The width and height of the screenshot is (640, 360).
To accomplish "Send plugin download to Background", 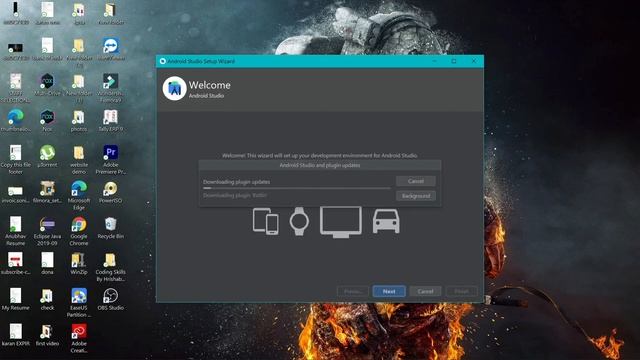I will tap(416, 196).
